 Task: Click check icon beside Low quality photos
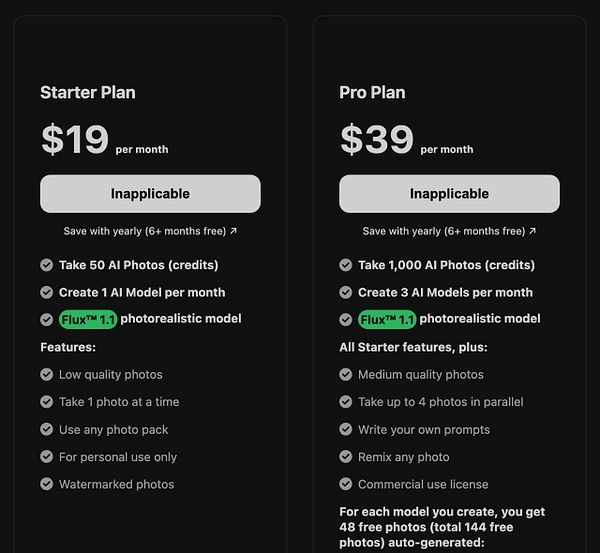click(x=47, y=374)
